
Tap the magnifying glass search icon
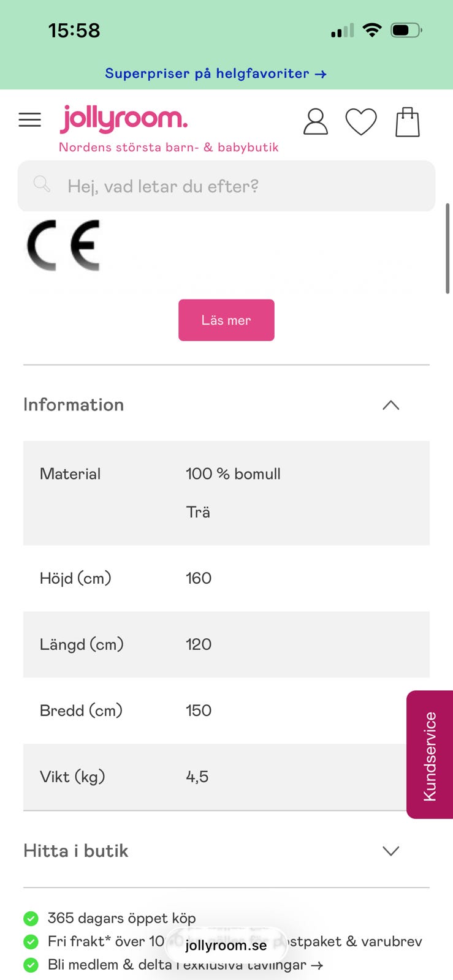pos(42,184)
